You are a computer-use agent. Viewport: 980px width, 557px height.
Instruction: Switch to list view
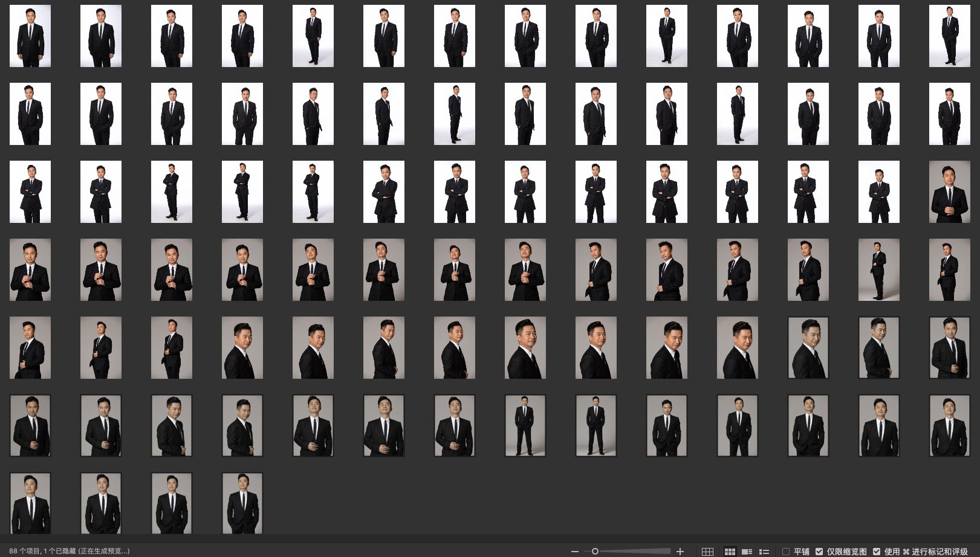764,552
